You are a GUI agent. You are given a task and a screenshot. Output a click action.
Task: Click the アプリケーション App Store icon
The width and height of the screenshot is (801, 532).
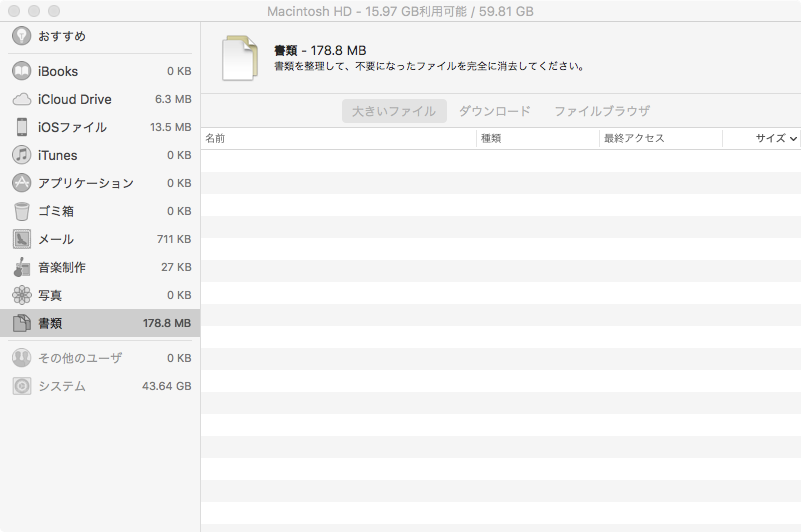point(21,183)
